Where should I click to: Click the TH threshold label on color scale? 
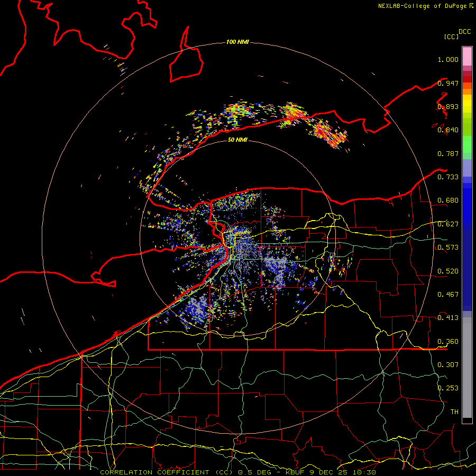454,411
